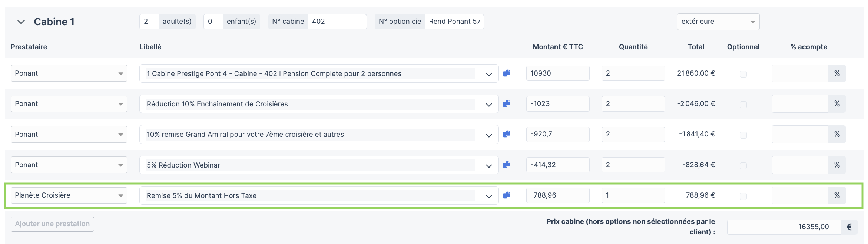This screenshot has width=868, height=244.
Task: Expand the Réduction 10% Enchaînement libellé
Action: (x=488, y=105)
